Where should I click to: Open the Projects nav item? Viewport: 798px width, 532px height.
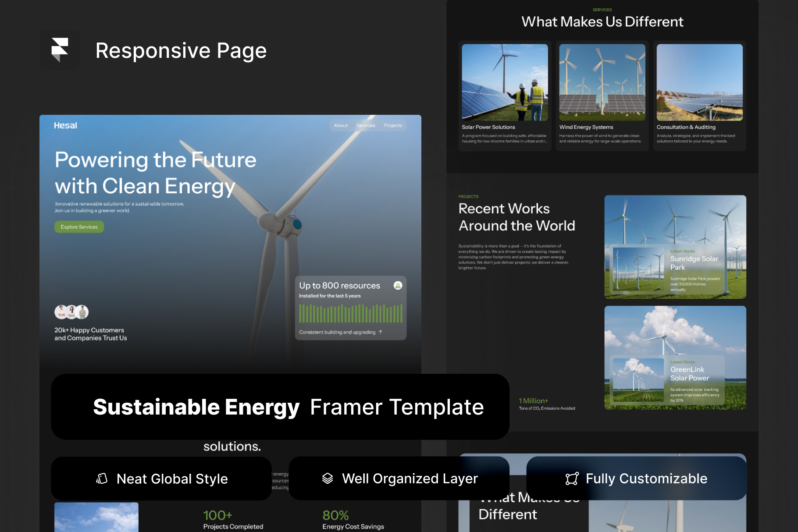coord(392,126)
